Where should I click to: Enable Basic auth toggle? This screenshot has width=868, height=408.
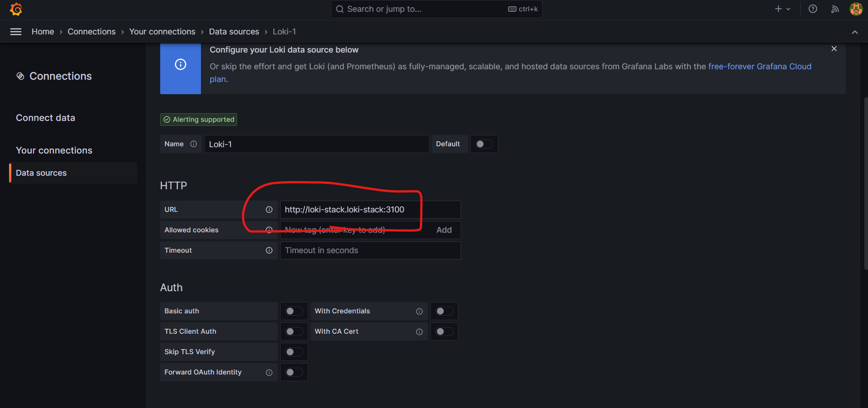[294, 311]
